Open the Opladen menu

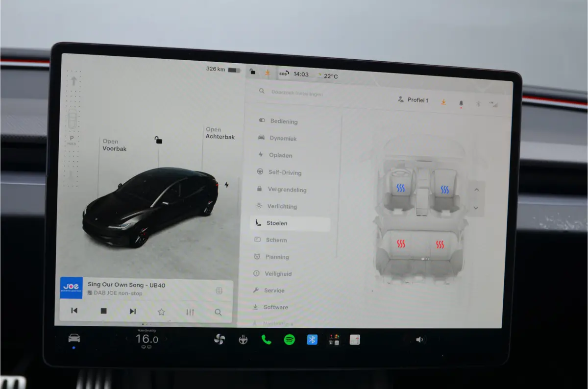pyautogui.click(x=275, y=155)
